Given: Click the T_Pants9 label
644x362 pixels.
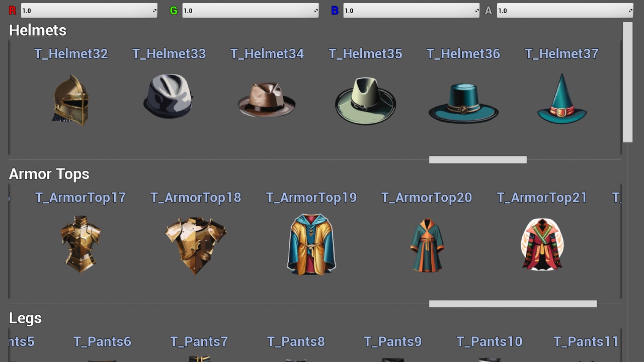Looking at the screenshot, I should pos(393,342).
